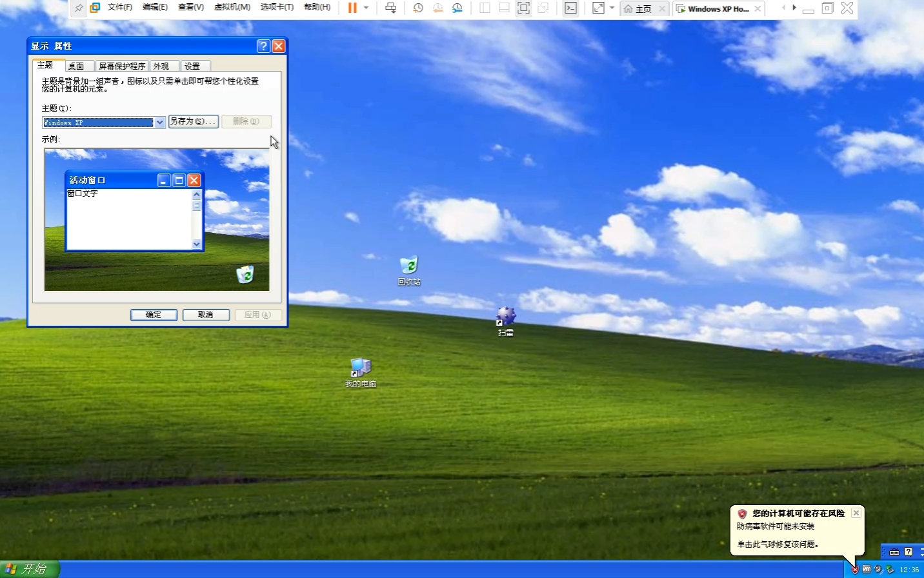Click the 另存为(S)... button
This screenshot has height=578, width=924.
pyautogui.click(x=193, y=121)
